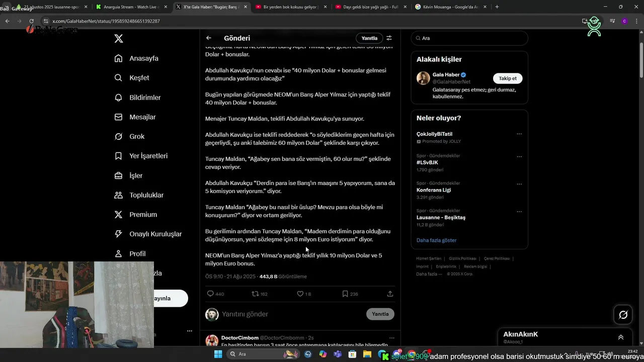Go back with the Gönderi arrow

pyautogui.click(x=209, y=38)
